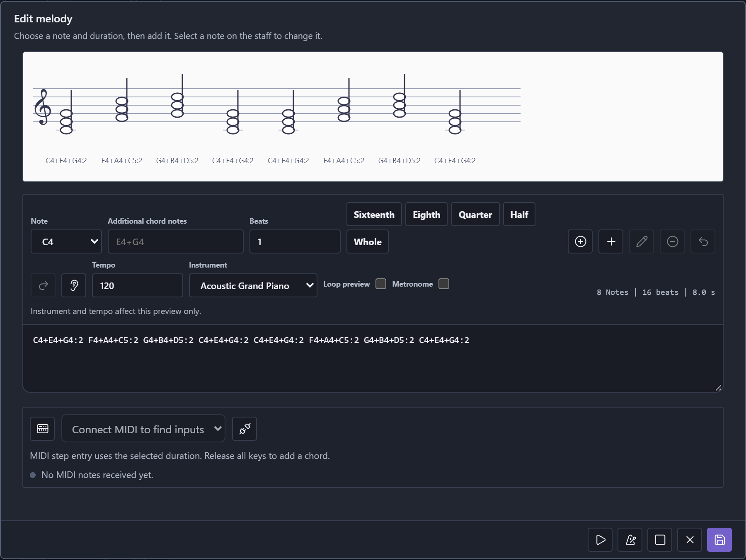Select the fourth chord on the staff
Screen dimensions: 746x560
tap(233, 122)
